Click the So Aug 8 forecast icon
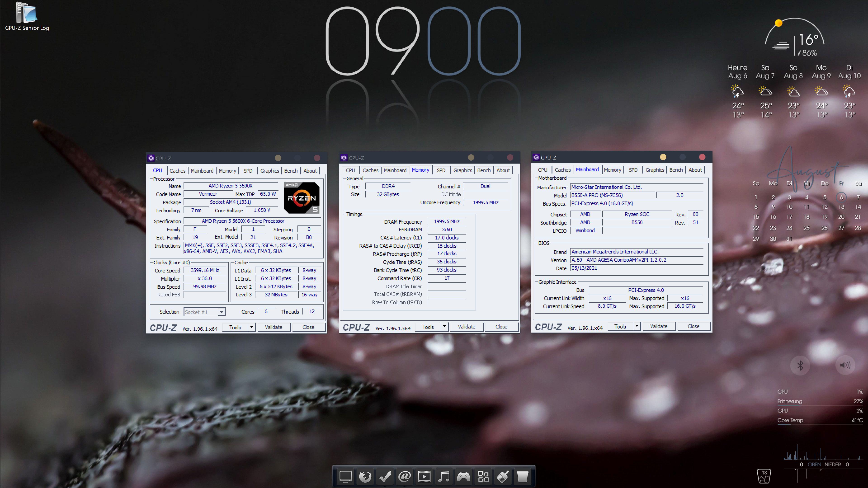Viewport: 868px width, 488px height. [793, 91]
